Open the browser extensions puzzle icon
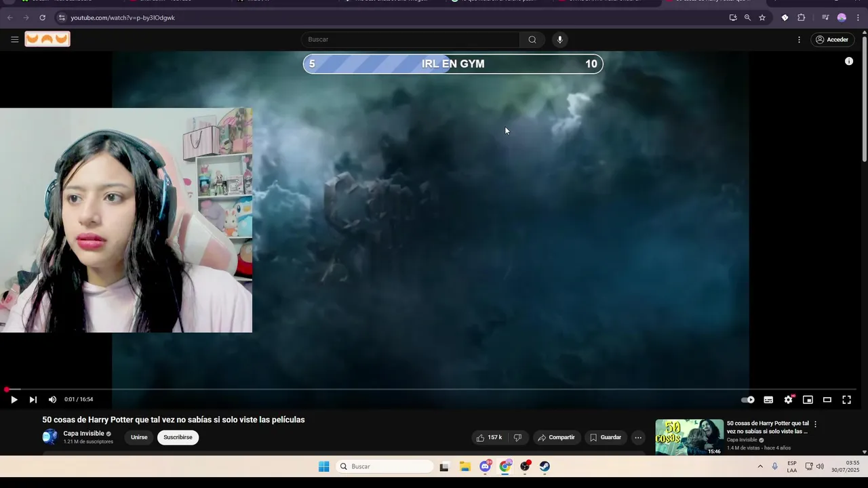868x488 pixels. click(x=801, y=18)
